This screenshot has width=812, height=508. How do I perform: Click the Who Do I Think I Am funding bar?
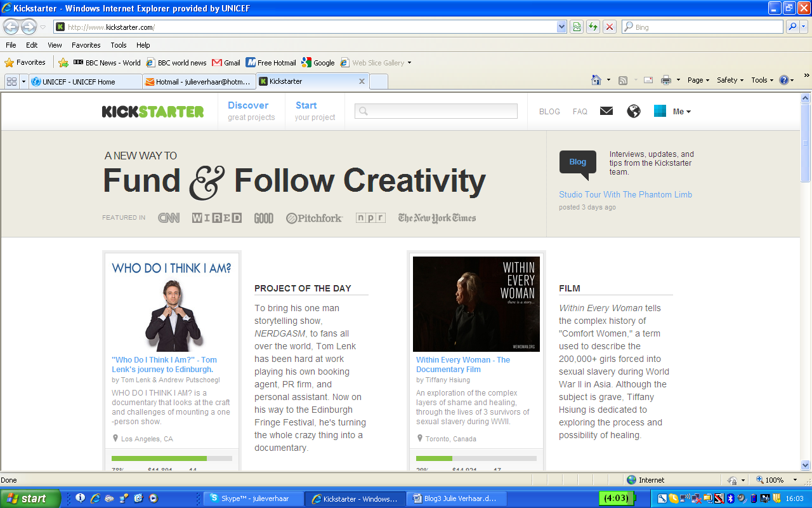tap(172, 458)
